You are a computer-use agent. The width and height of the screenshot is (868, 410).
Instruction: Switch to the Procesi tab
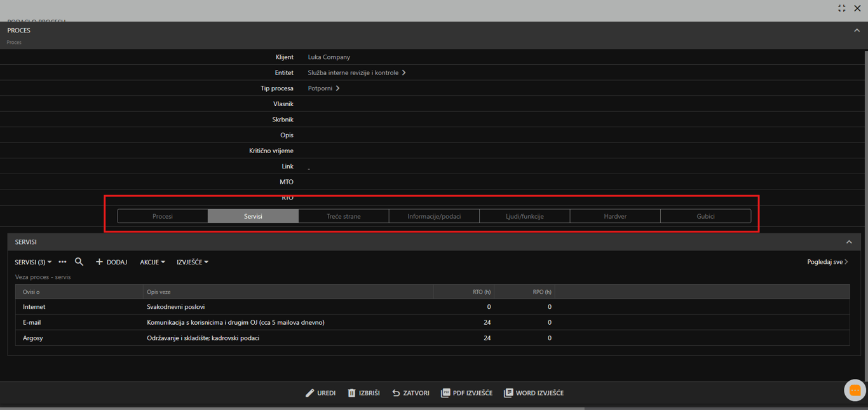(163, 216)
